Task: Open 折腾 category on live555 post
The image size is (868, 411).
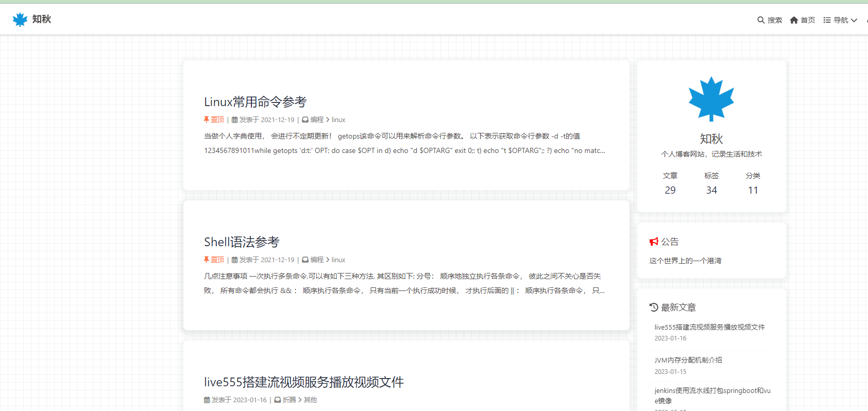Action: [289, 400]
